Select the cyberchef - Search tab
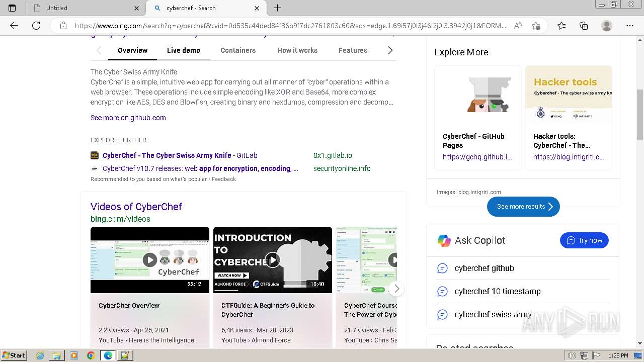Image resolution: width=644 pixels, height=362 pixels. tap(206, 8)
